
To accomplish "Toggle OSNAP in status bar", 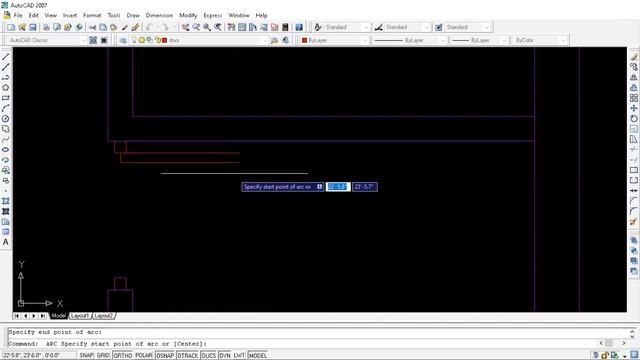I will pyautogui.click(x=165, y=356).
